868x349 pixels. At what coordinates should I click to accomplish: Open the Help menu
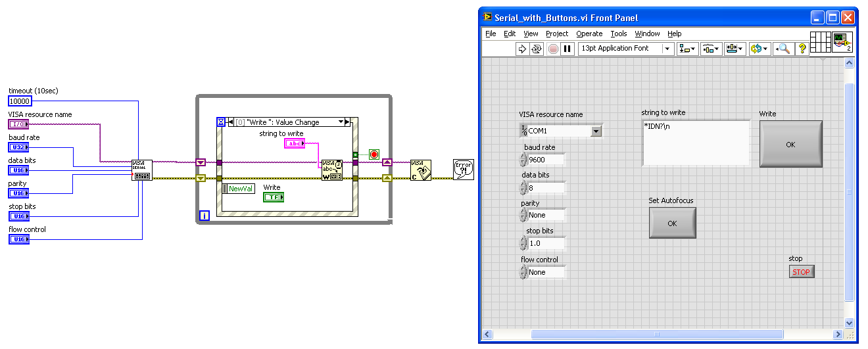point(675,34)
